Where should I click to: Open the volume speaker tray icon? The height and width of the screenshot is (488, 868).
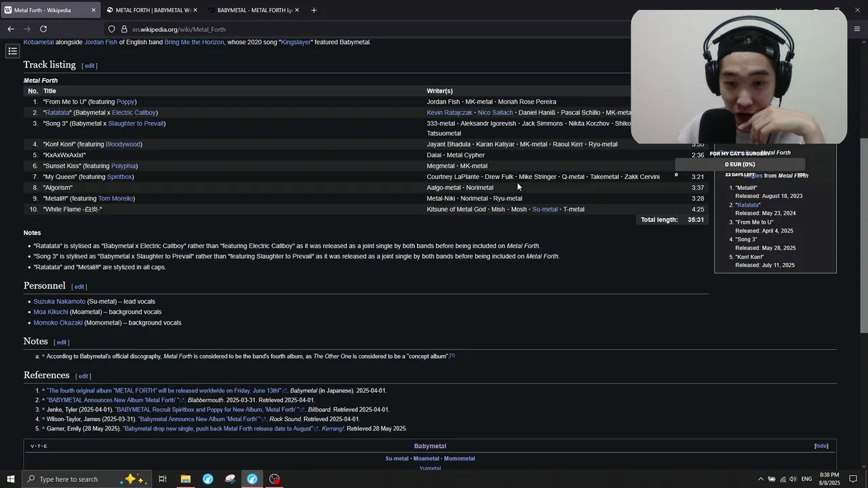point(793,479)
